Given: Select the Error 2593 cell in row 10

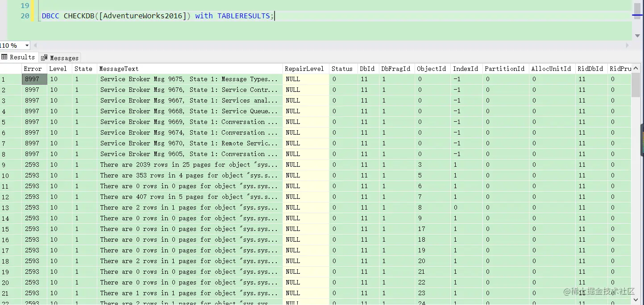Looking at the screenshot, I should (34, 175).
